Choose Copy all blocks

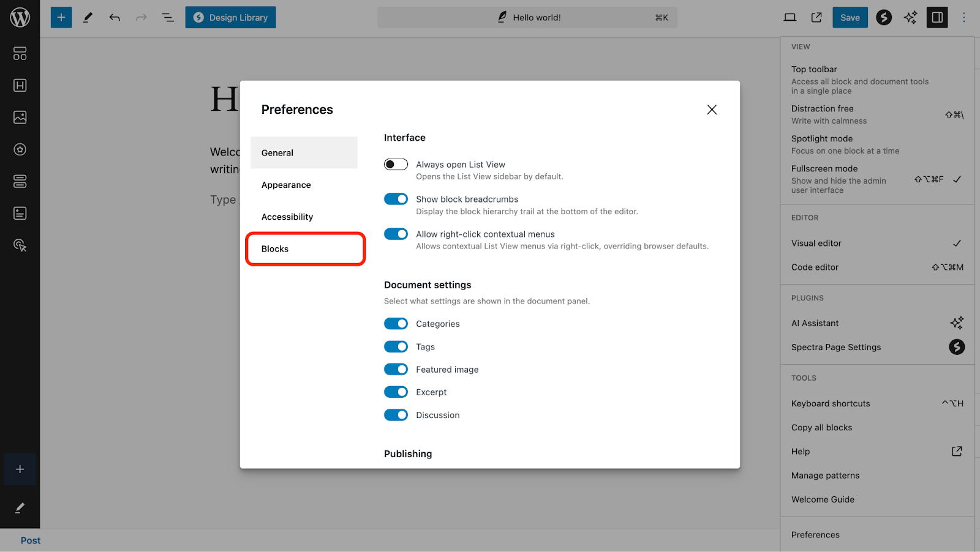tap(877, 427)
